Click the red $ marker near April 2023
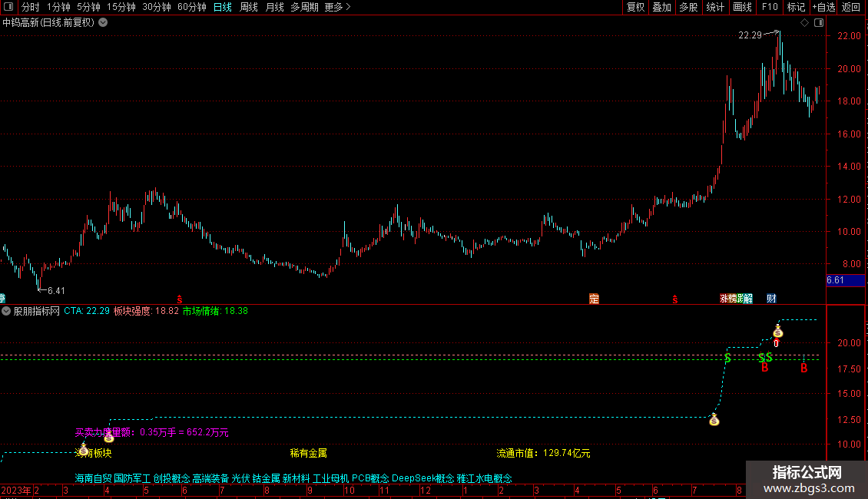Viewport: 868px width, 499px height. tap(179, 299)
